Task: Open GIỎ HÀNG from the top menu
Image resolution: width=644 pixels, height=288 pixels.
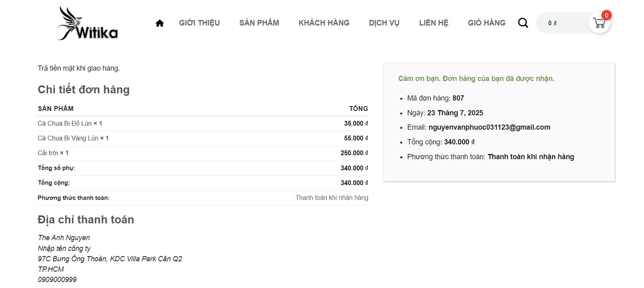Action: point(486,23)
